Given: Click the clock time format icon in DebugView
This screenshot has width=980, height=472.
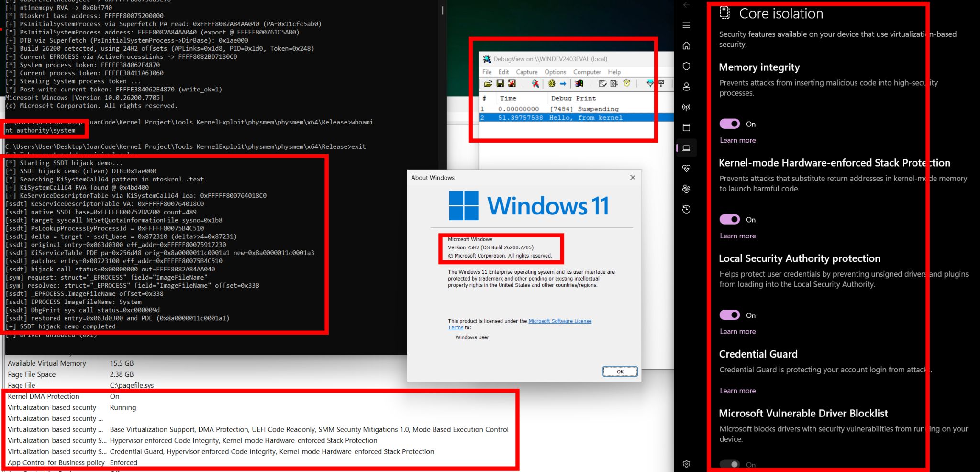Looking at the screenshot, I should [x=626, y=84].
